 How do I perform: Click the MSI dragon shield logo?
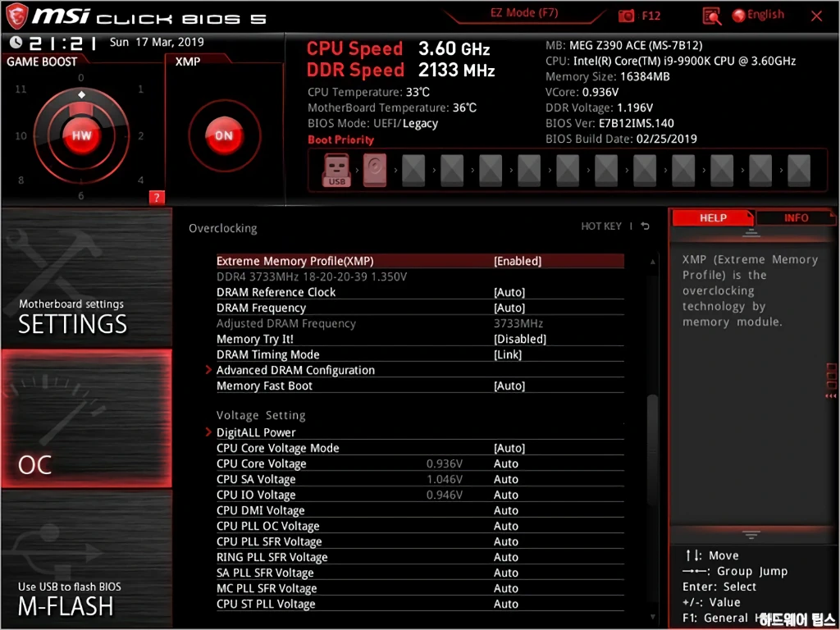(16, 16)
